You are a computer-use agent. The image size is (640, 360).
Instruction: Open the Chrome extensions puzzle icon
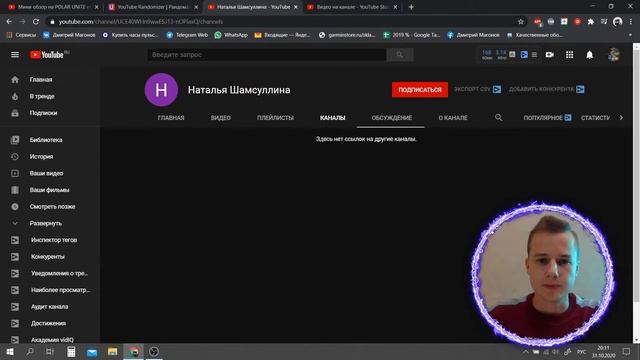coord(591,22)
